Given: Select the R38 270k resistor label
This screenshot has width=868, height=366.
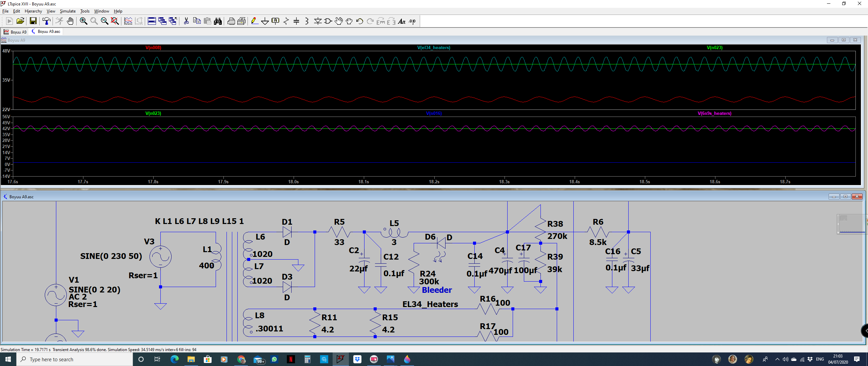Looking at the screenshot, I should pyautogui.click(x=555, y=224).
